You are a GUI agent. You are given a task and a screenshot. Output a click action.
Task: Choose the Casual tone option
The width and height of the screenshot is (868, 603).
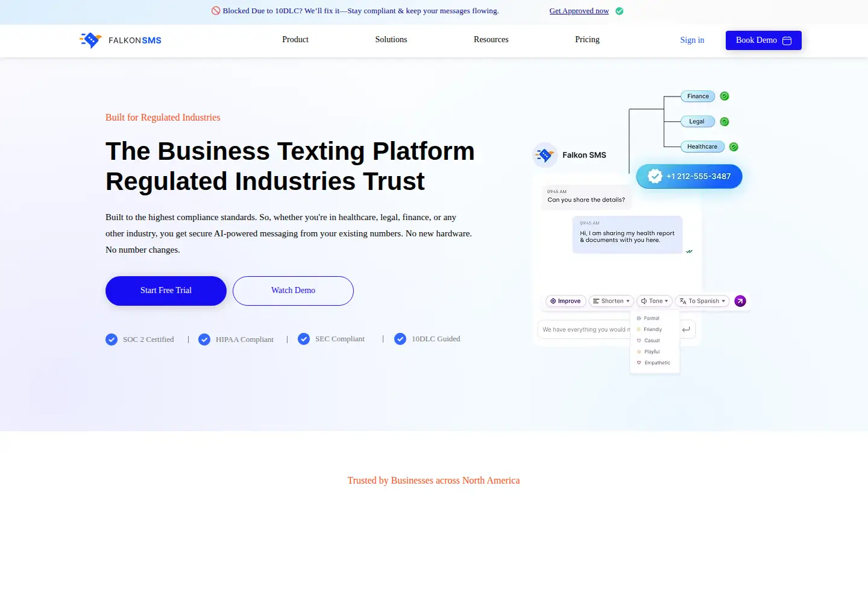648,341
